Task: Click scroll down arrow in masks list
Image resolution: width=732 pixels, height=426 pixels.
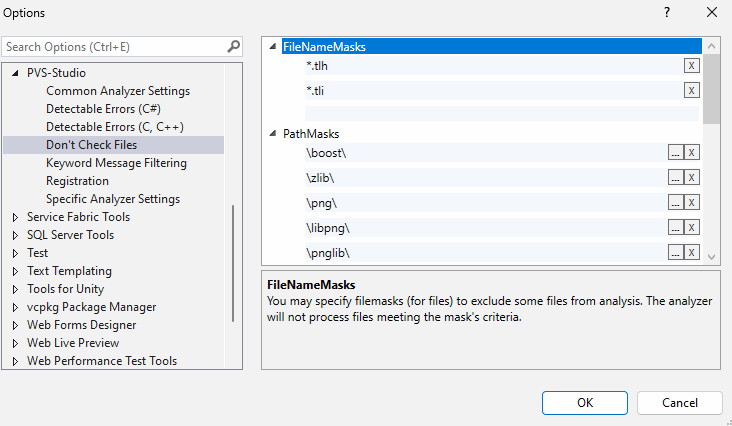Action: (712, 257)
